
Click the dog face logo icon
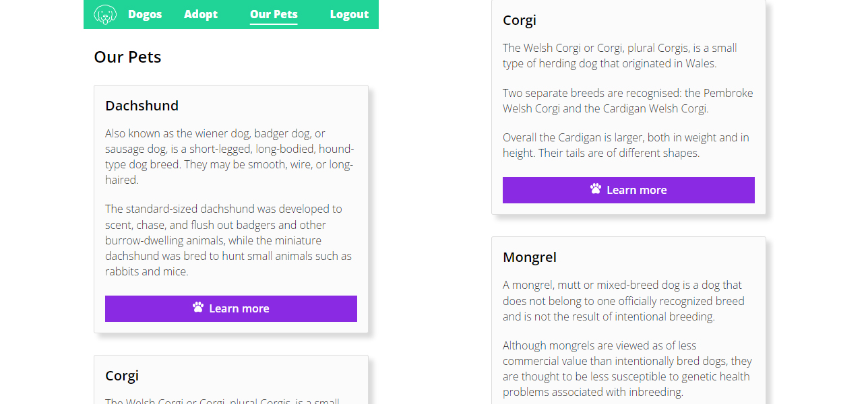[105, 14]
